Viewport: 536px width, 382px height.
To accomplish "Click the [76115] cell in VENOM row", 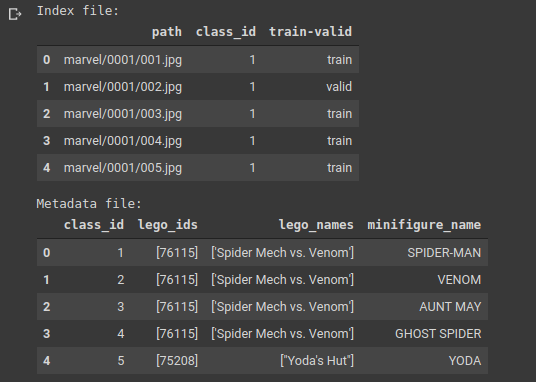I will pyautogui.click(x=177, y=280).
